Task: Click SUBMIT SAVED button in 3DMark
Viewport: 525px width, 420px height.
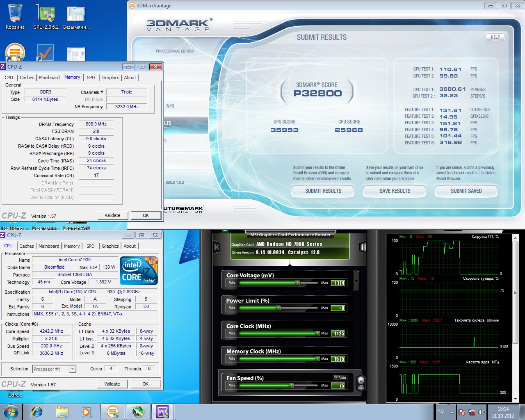Action: click(x=466, y=191)
